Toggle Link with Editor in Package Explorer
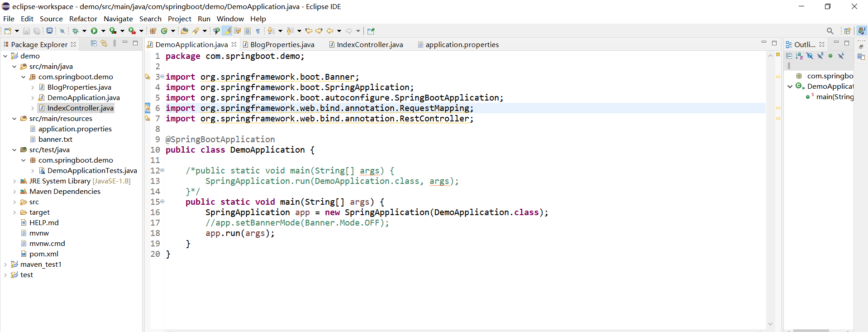 pos(104,43)
